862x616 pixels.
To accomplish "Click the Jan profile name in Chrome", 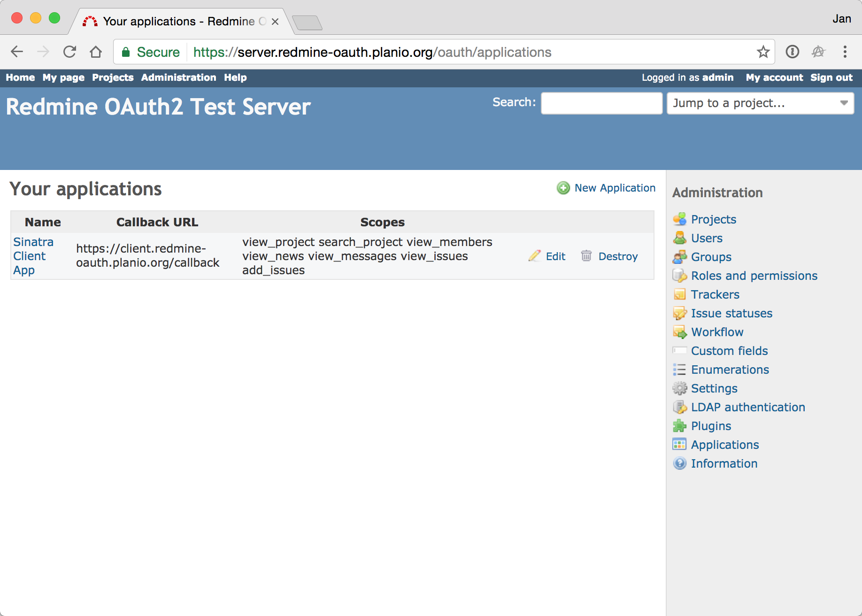I will pyautogui.click(x=841, y=19).
